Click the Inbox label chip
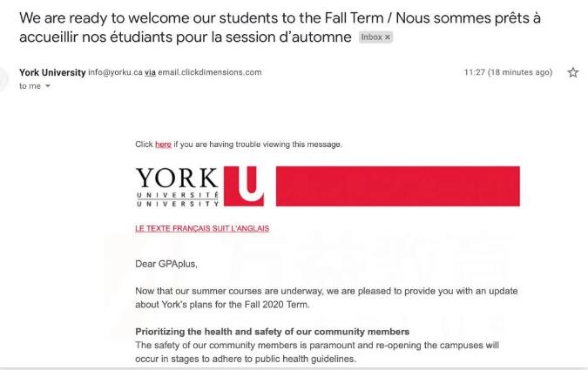This screenshot has width=588, height=370. [x=372, y=37]
